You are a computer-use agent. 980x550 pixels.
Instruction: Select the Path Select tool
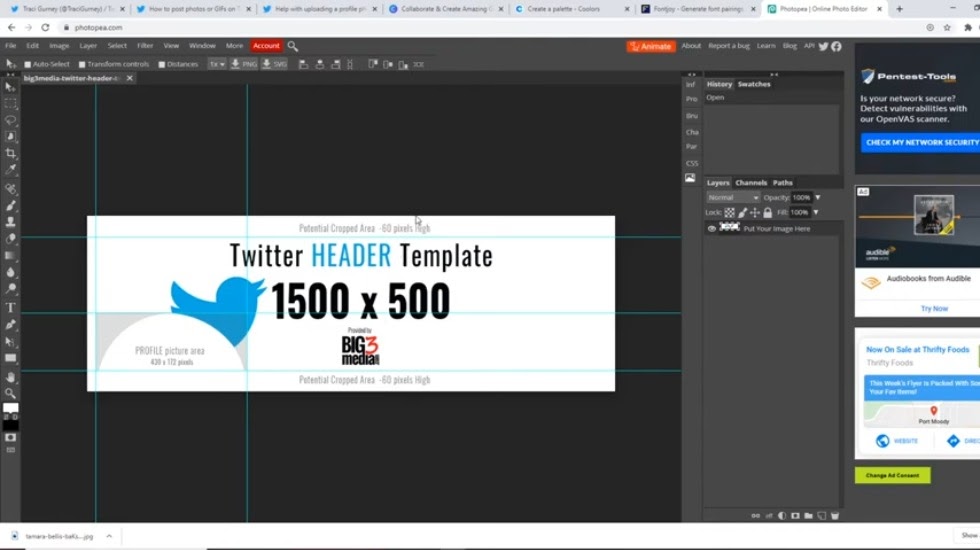(x=10, y=341)
